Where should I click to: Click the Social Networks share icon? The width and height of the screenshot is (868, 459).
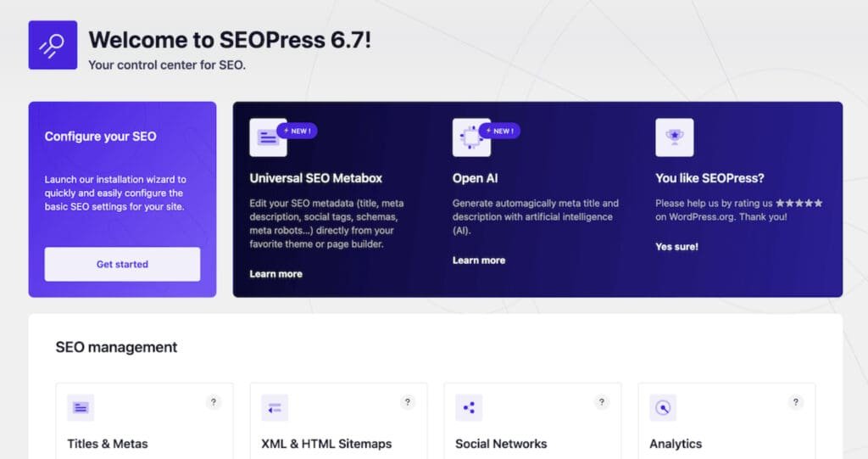(x=469, y=408)
